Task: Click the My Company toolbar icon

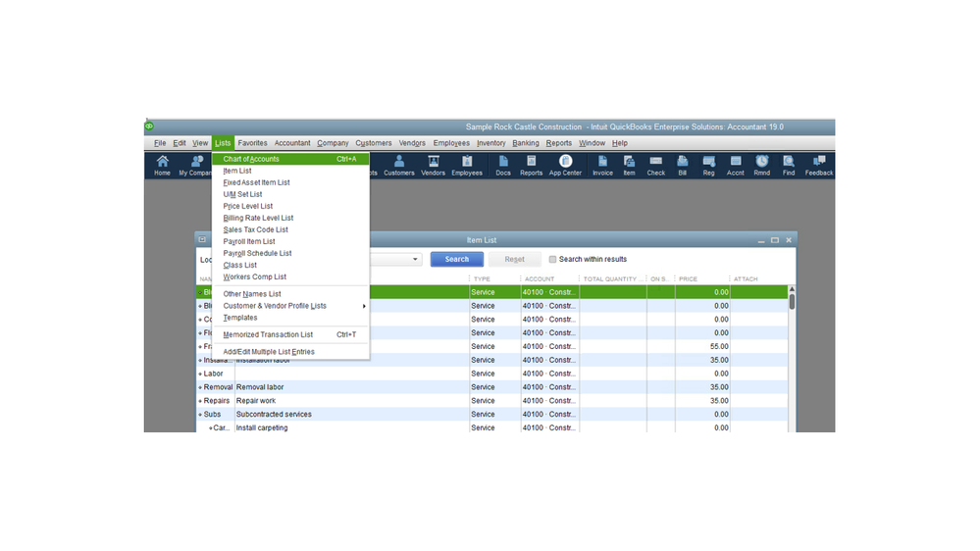Action: point(195,166)
